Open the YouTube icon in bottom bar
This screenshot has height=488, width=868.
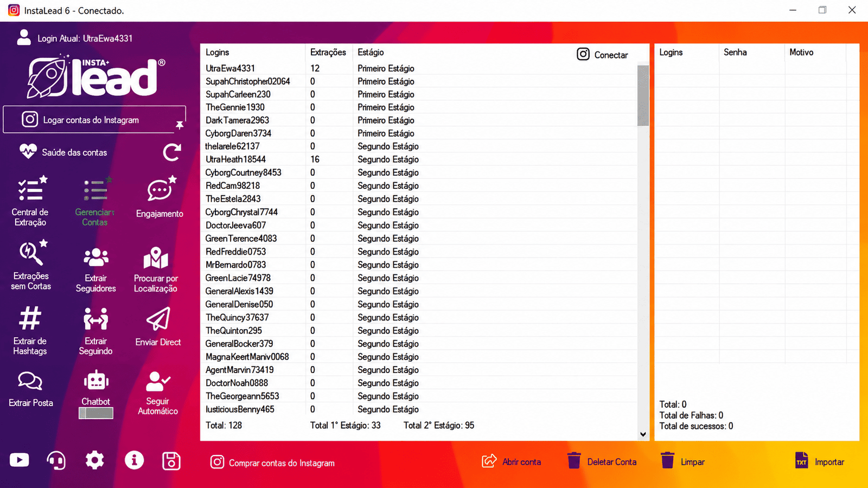[20, 460]
